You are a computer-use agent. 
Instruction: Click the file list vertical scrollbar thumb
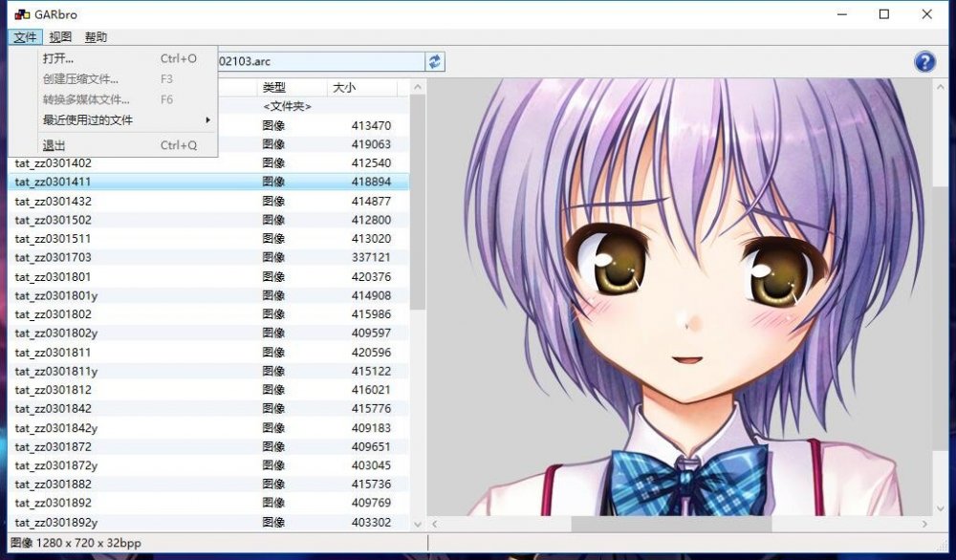pos(418,203)
